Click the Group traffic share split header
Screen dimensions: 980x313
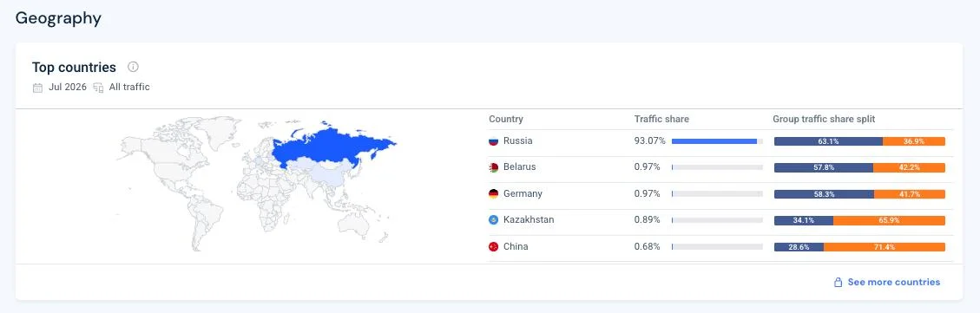click(824, 119)
